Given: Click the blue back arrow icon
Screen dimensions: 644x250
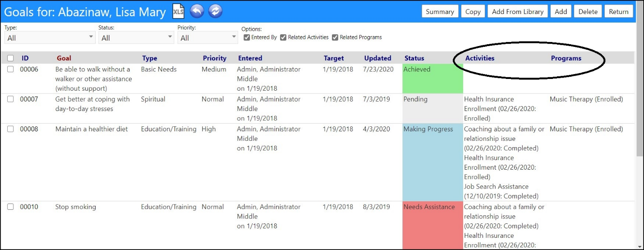Looking at the screenshot, I should [197, 11].
